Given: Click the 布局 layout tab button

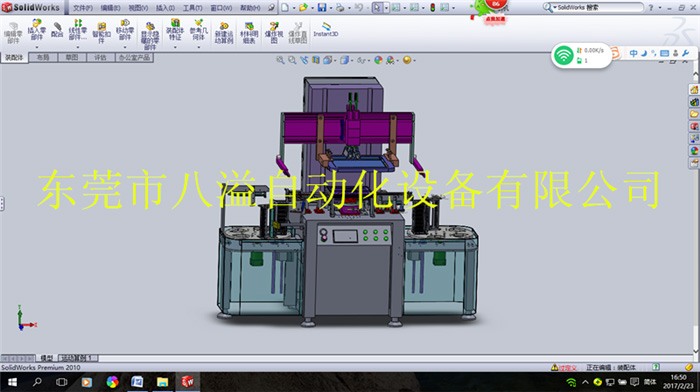Looking at the screenshot, I should [43, 58].
